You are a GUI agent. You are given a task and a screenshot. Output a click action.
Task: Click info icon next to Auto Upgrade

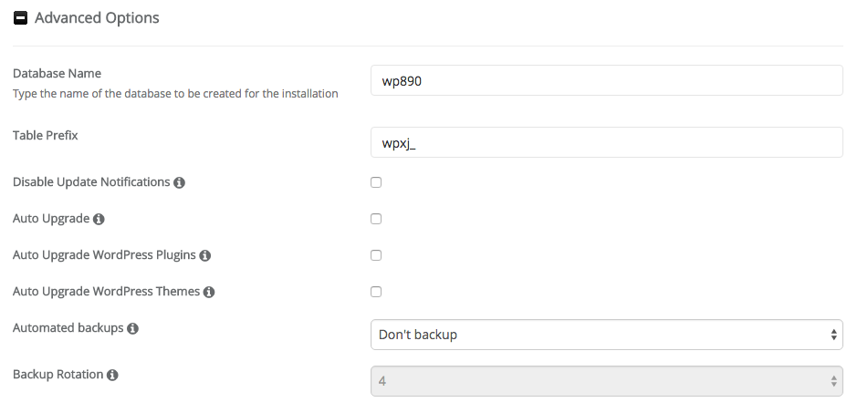coord(99,219)
